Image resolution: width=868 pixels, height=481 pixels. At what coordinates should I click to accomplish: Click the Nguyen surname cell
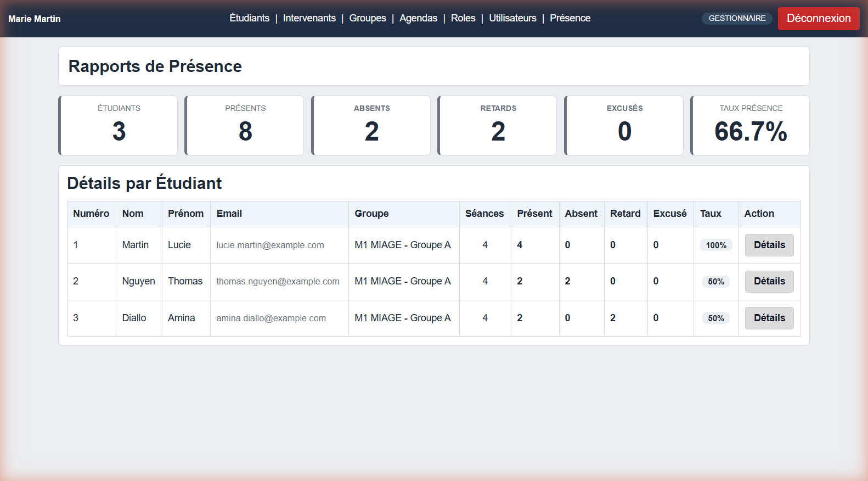point(138,281)
